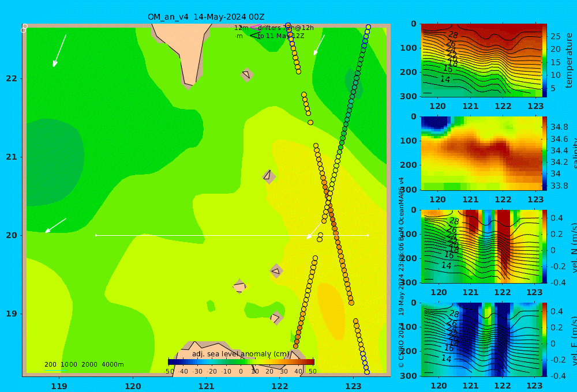Click the salinity colorbar
Screen dimensions: 577x392
tap(545, 153)
